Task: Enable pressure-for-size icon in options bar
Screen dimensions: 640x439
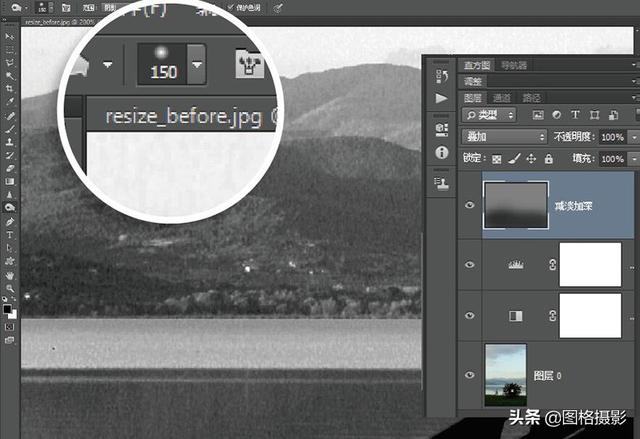Action: point(278,7)
